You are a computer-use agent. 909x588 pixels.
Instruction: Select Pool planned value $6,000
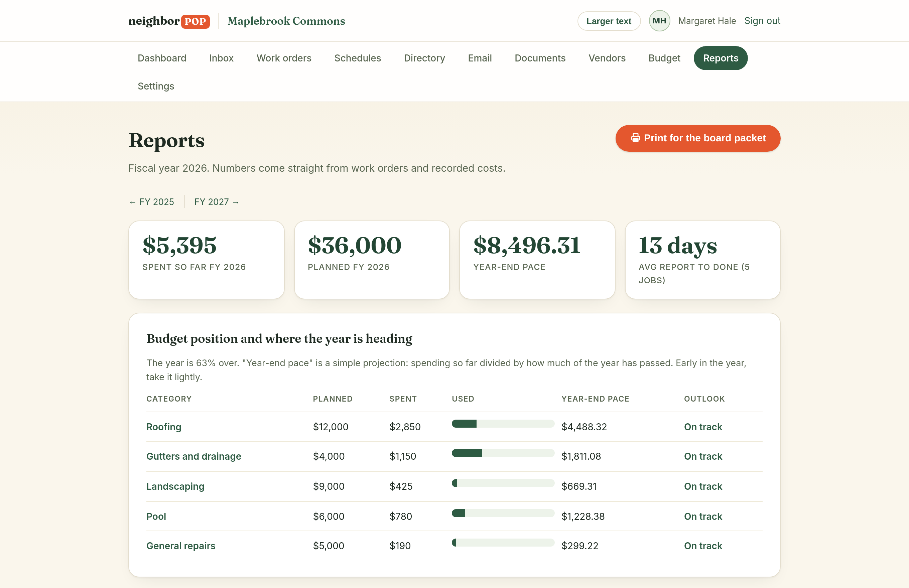click(x=329, y=516)
